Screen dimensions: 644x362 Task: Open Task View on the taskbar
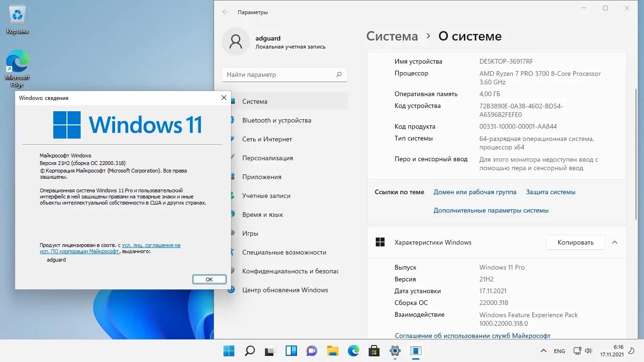pyautogui.click(x=270, y=351)
